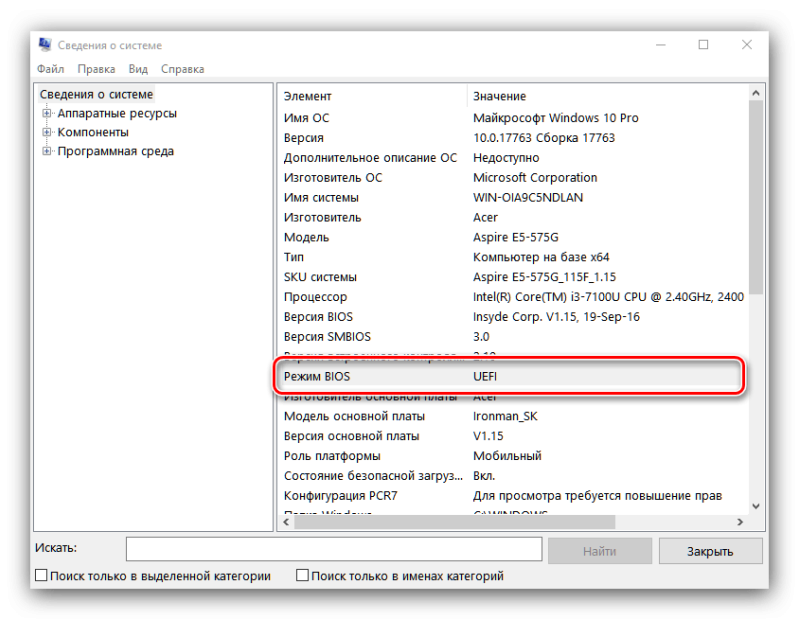Screen dimensions: 800x620
Task: Enable Поиск только в именах категорий checkbox
Action: (303, 576)
